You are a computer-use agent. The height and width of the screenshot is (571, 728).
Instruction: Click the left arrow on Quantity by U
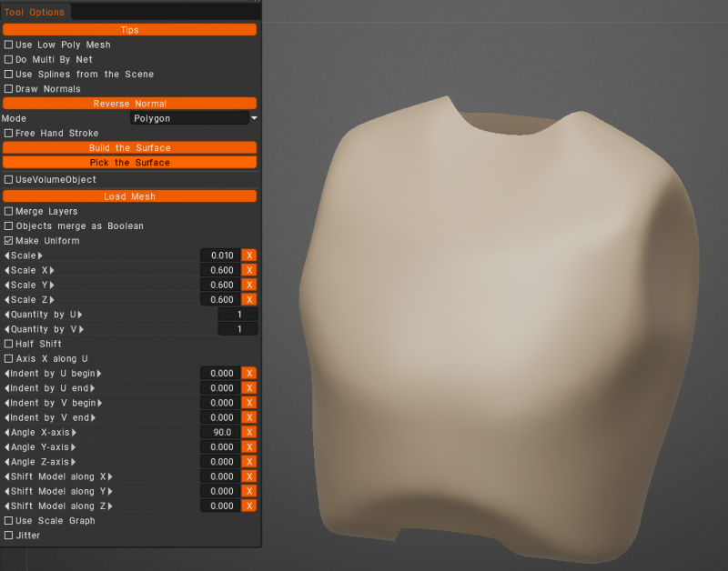pos(6,315)
